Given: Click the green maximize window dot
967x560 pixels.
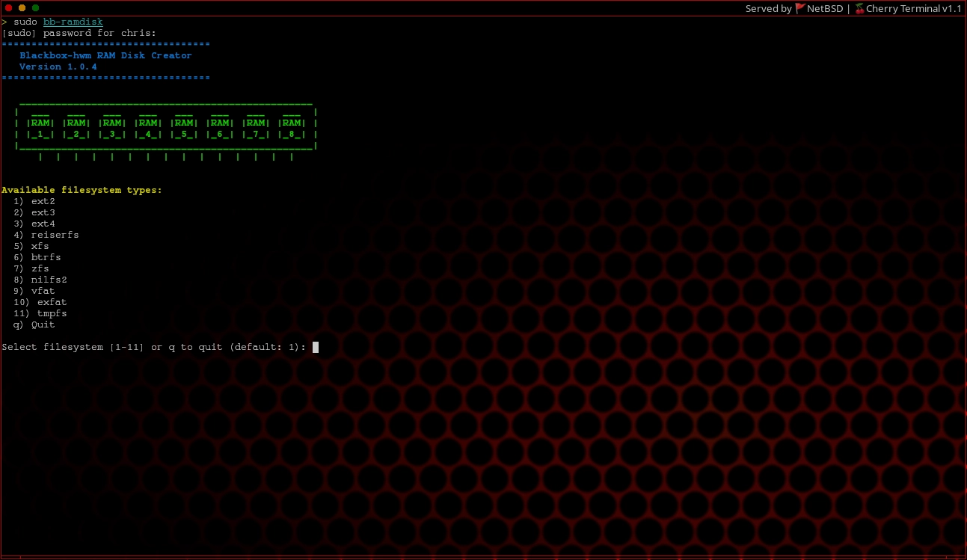Looking at the screenshot, I should [x=35, y=7].
